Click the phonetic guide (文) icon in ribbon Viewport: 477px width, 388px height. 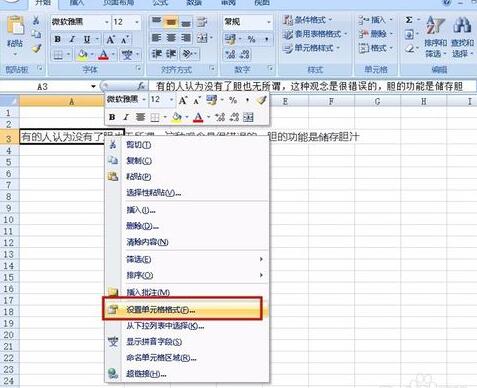coord(127,54)
